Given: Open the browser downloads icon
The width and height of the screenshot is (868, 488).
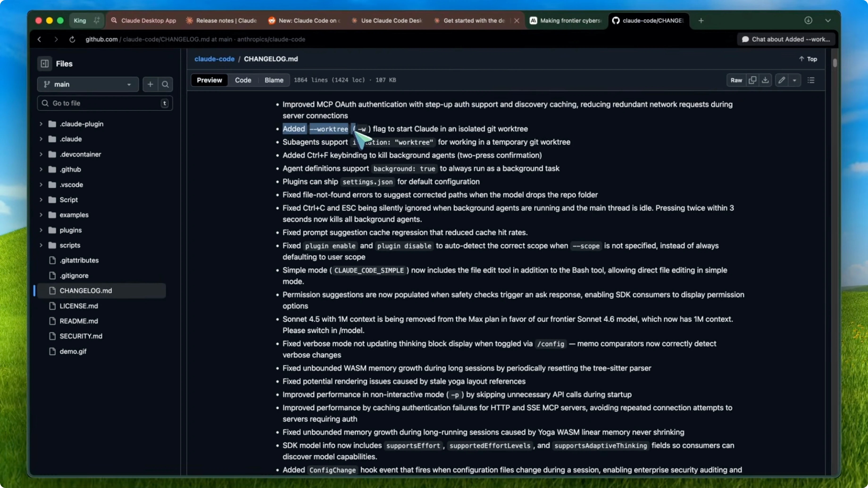Looking at the screenshot, I should (x=809, y=20).
